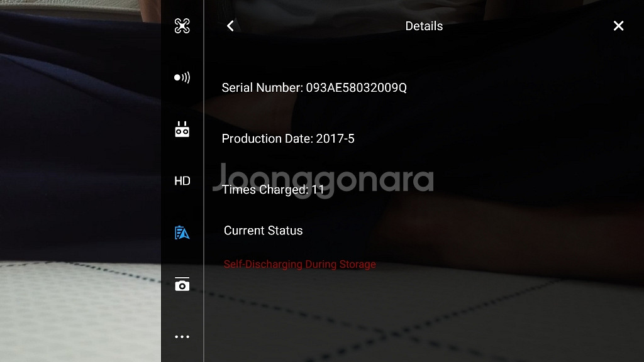Click the Production Date label
The height and width of the screenshot is (362, 644).
point(267,139)
